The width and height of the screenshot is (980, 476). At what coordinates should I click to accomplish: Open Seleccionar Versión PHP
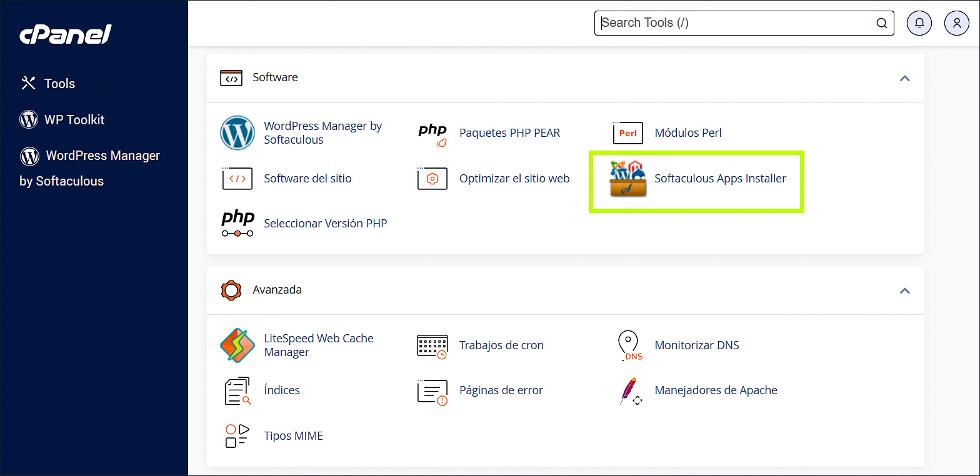tap(325, 224)
